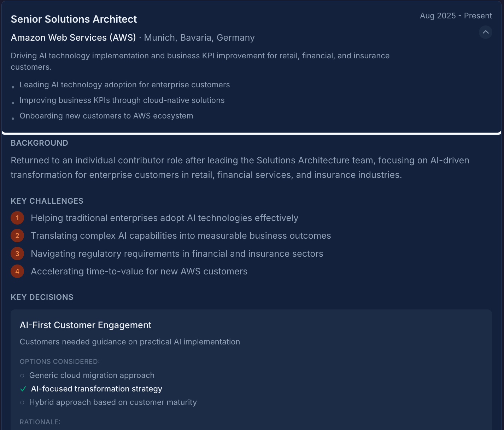The image size is (504, 430).
Task: Click the number 1 challenge badge
Action: pos(17,218)
